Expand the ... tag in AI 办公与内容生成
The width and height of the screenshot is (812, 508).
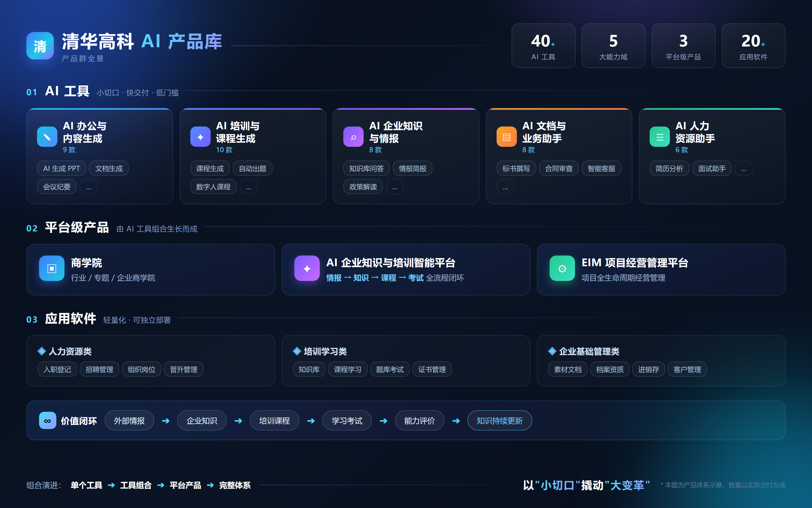click(89, 187)
